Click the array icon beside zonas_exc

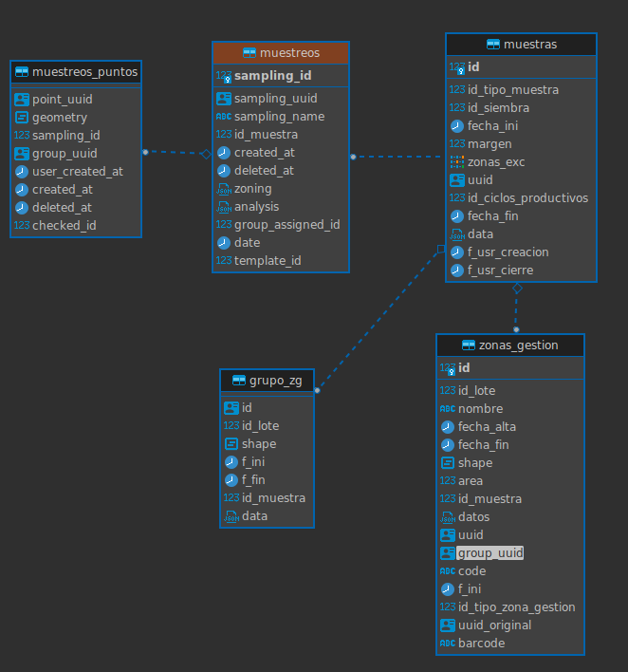pos(457,162)
